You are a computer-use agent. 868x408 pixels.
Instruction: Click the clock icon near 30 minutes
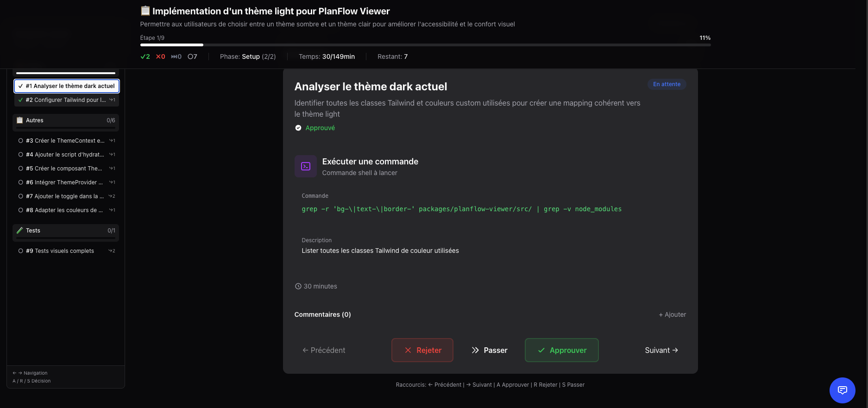[x=298, y=286]
